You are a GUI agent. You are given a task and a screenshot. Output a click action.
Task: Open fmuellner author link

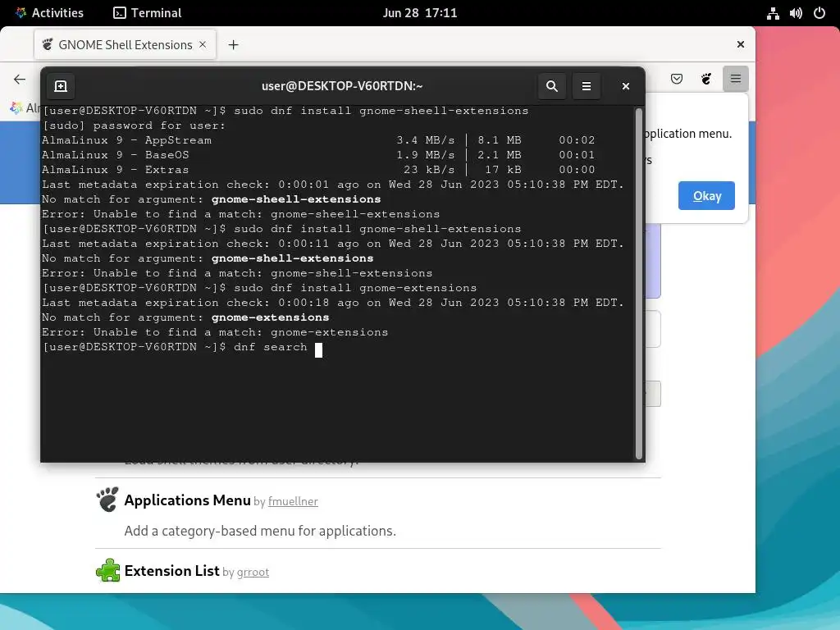click(x=293, y=501)
